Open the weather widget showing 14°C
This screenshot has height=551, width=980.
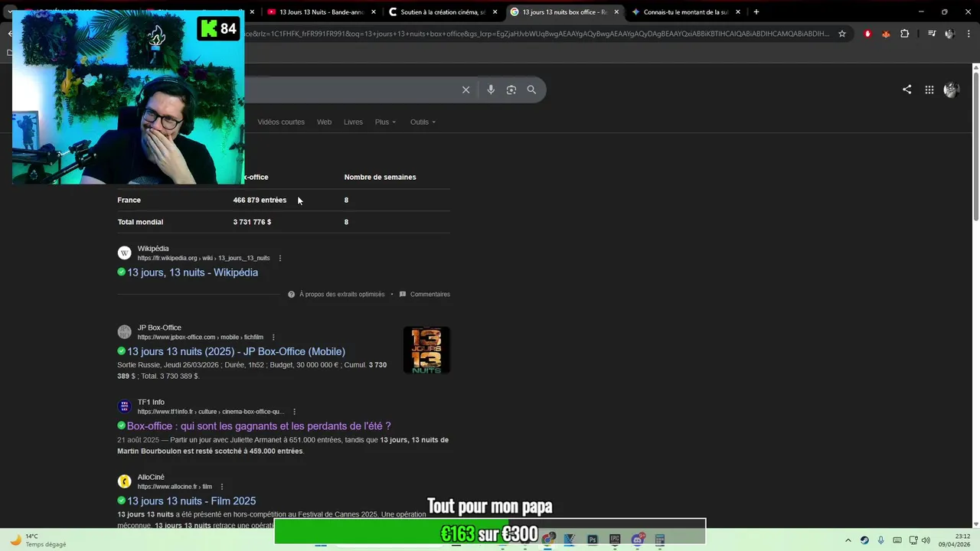point(38,540)
